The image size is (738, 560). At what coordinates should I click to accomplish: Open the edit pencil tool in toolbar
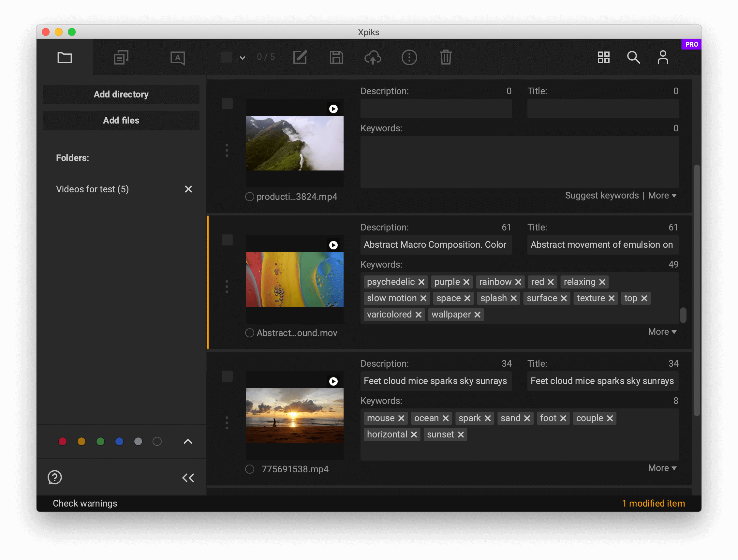[300, 57]
